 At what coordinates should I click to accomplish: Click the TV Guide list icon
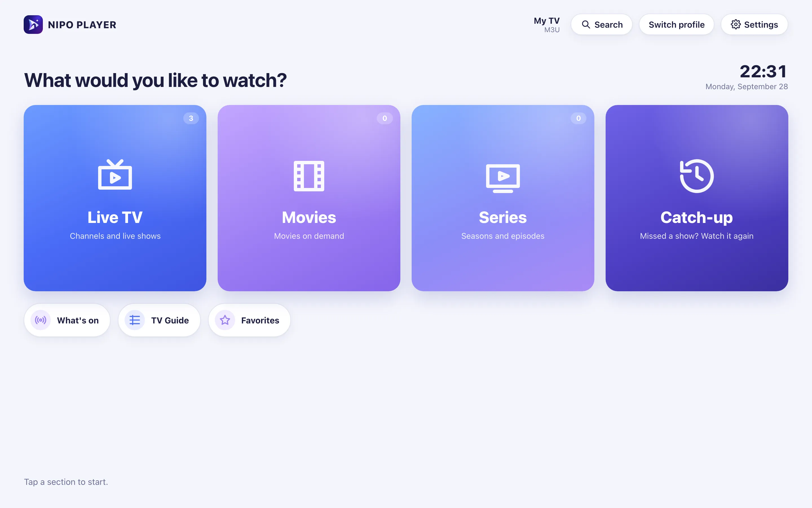tap(134, 320)
